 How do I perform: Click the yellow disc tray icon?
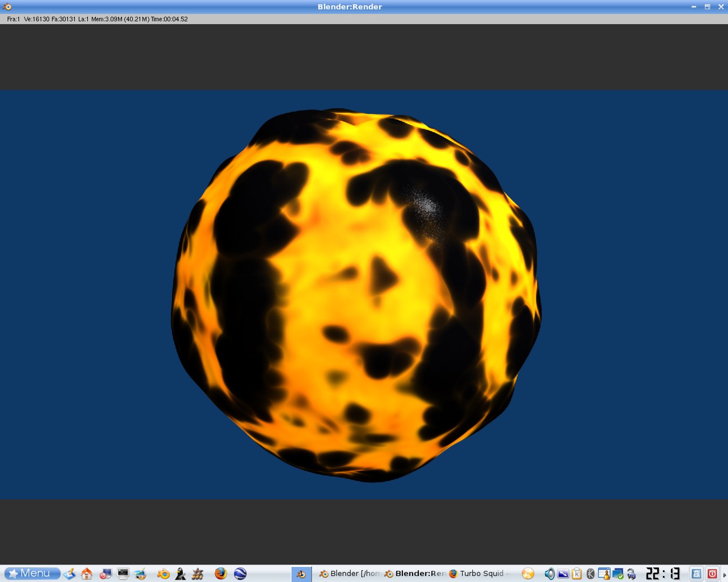click(528, 574)
